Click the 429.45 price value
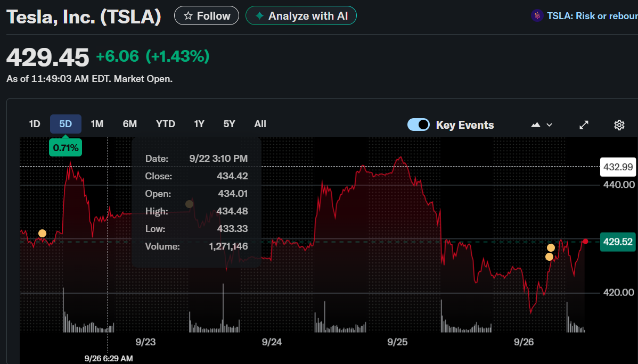The image size is (638, 364). pyautogui.click(x=47, y=57)
